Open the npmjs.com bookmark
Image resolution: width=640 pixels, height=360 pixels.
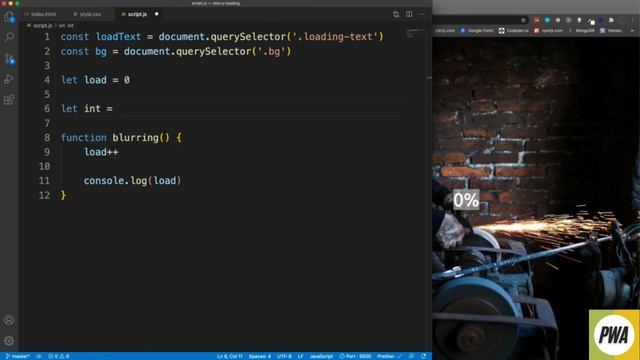pyautogui.click(x=549, y=31)
